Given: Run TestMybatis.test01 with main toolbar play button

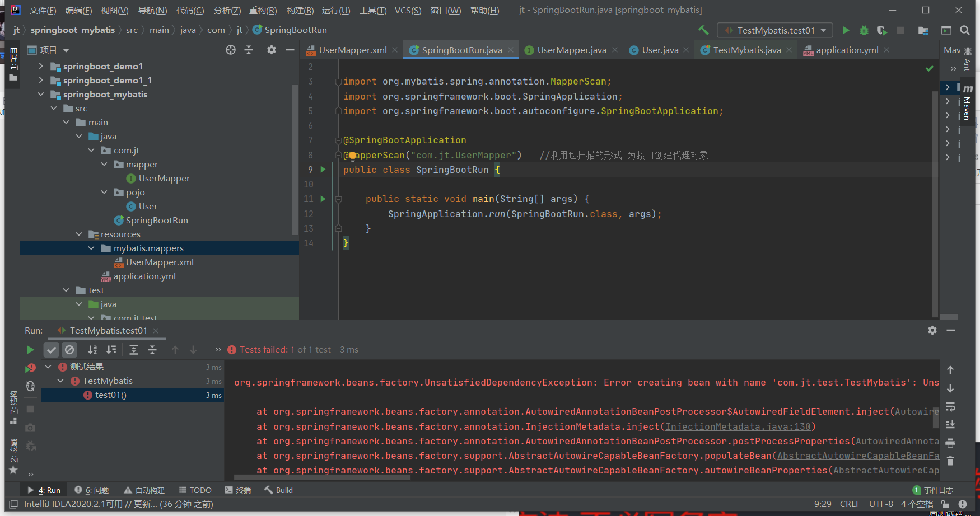Looking at the screenshot, I should (846, 30).
